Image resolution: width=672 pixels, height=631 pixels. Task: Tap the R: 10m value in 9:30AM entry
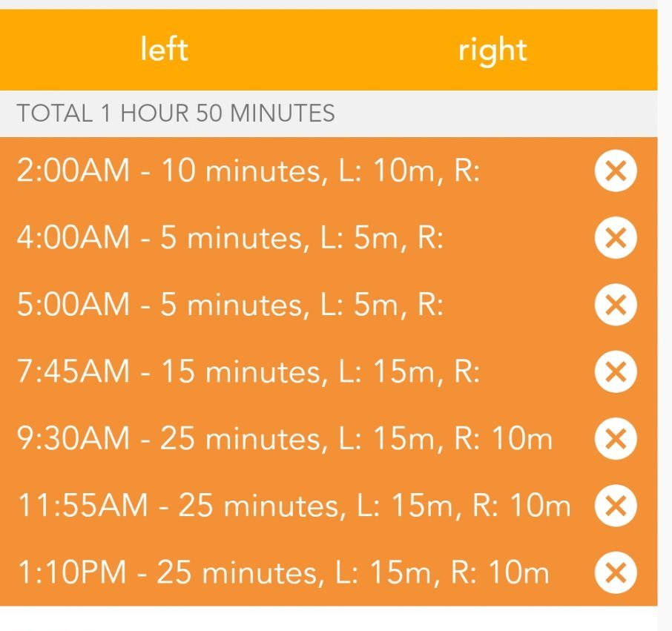click(503, 440)
